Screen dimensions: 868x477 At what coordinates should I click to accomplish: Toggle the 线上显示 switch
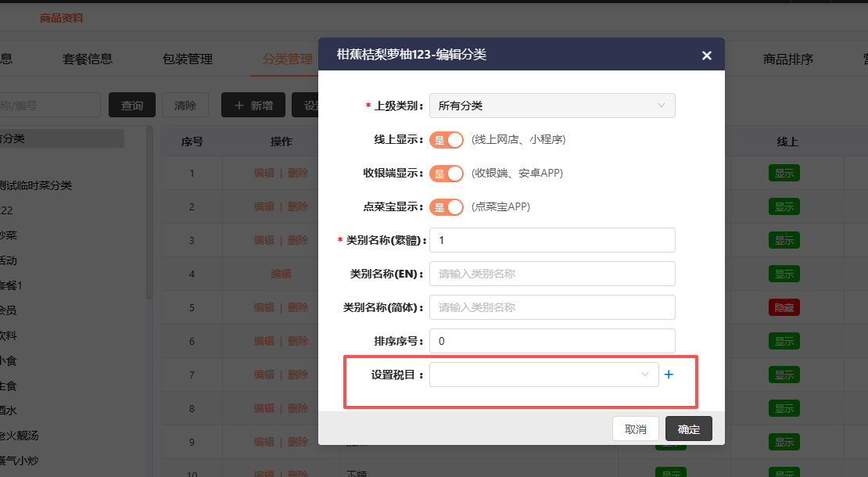click(x=447, y=140)
